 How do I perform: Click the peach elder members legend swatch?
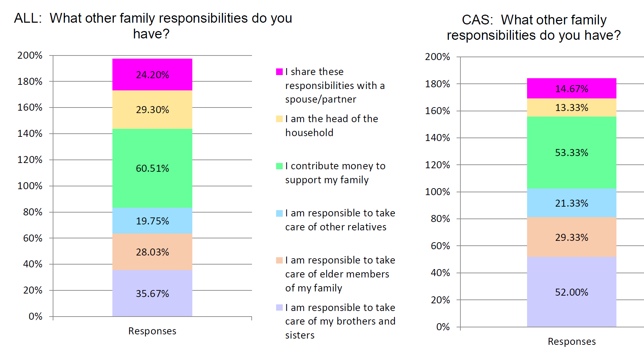tap(279, 260)
